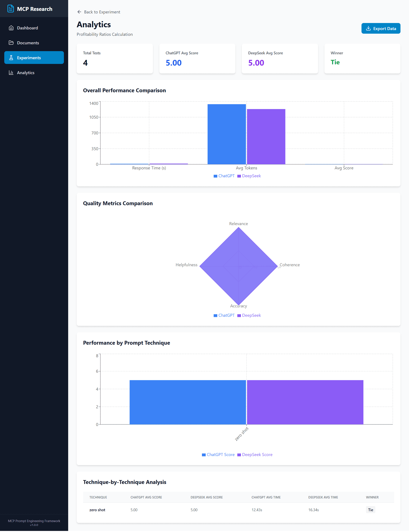Open Documents via the folder icon
Viewport: 409px width, 532px height.
[x=12, y=43]
